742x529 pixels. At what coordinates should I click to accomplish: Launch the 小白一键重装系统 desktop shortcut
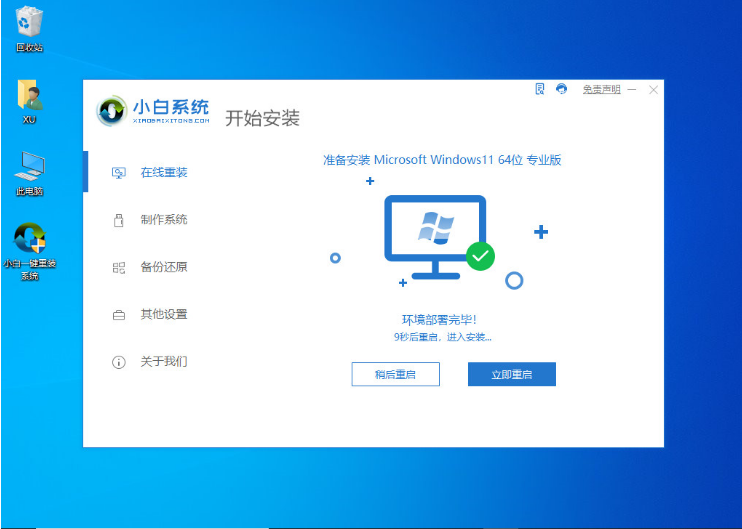29,251
